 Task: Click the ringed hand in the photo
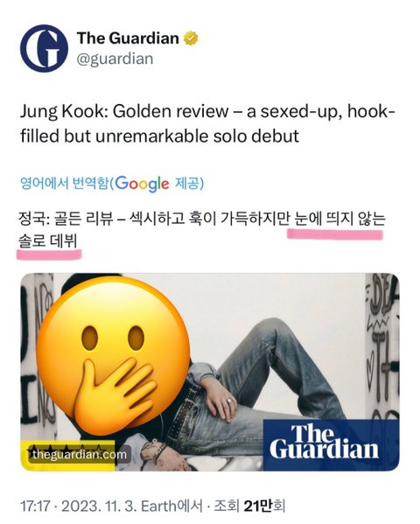coord(220,400)
